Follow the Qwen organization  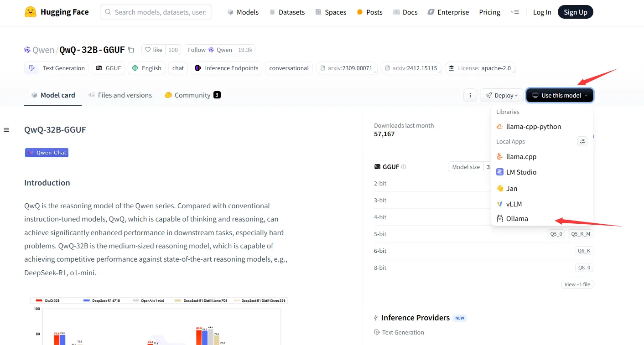coord(210,50)
